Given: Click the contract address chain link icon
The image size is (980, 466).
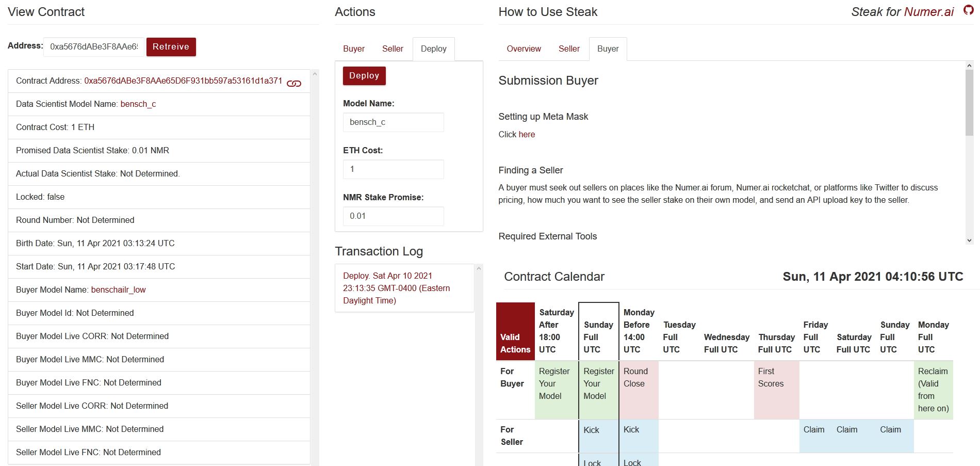Looking at the screenshot, I should point(294,83).
